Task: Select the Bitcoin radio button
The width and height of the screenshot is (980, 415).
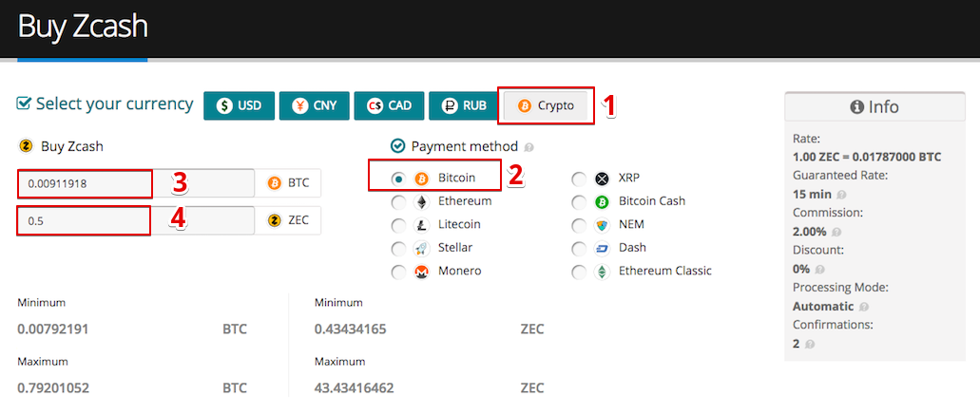Action: 398,179
